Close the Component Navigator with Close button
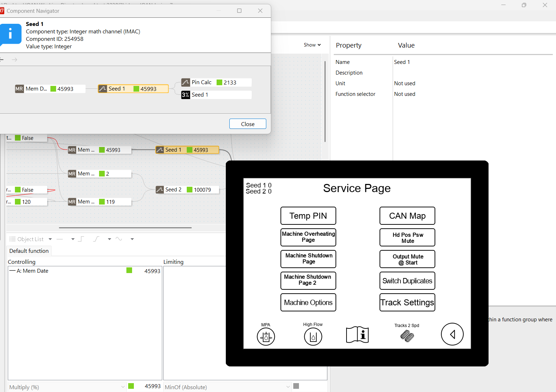The image size is (556, 392). tap(247, 124)
